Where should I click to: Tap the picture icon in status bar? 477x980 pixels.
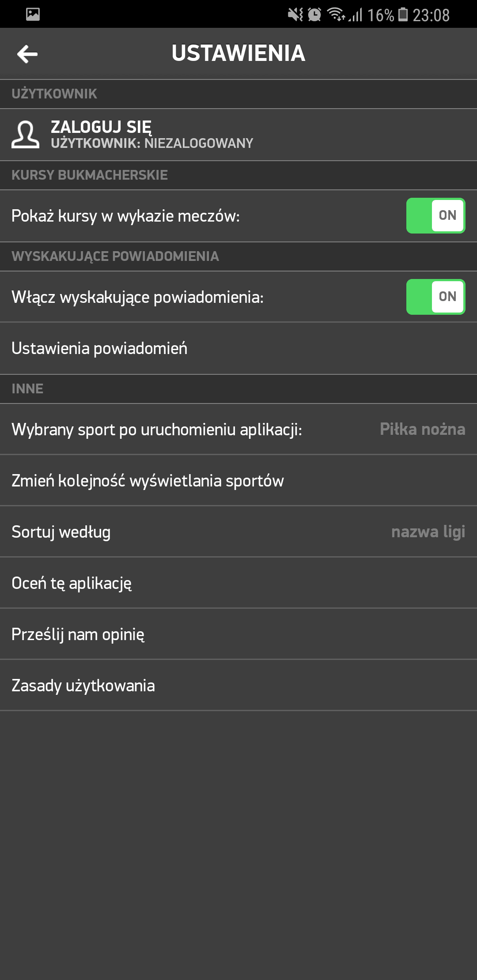33,15
